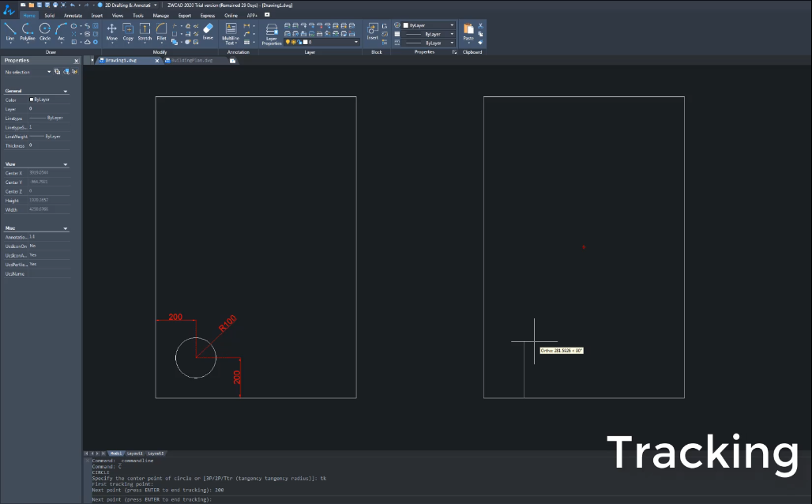The width and height of the screenshot is (812, 504).
Task: Select the Line drawing tool
Action: (9, 31)
